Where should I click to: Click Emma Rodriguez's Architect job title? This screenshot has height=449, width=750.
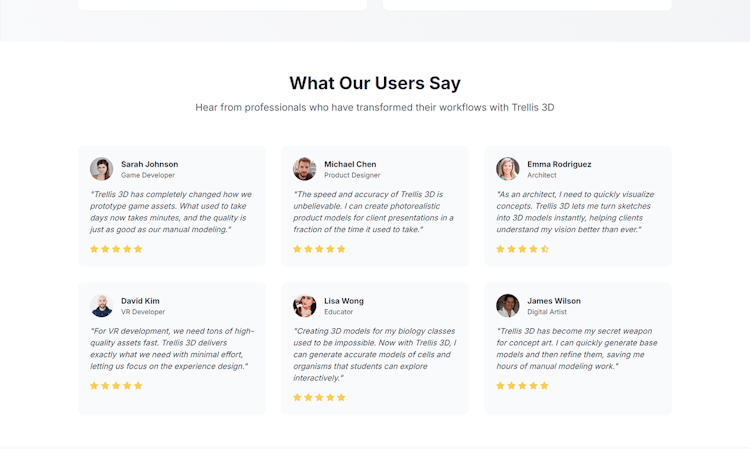click(x=542, y=175)
